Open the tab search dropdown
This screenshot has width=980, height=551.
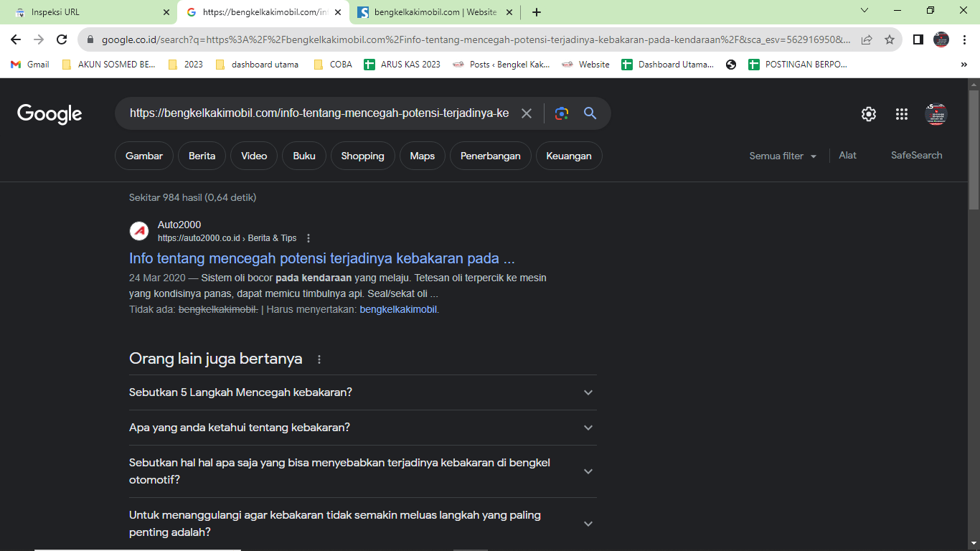point(864,11)
